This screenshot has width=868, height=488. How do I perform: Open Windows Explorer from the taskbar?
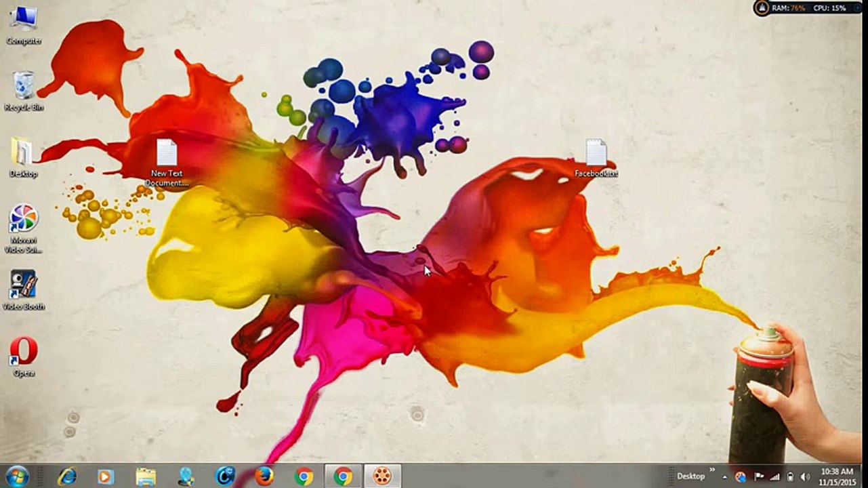click(x=145, y=476)
